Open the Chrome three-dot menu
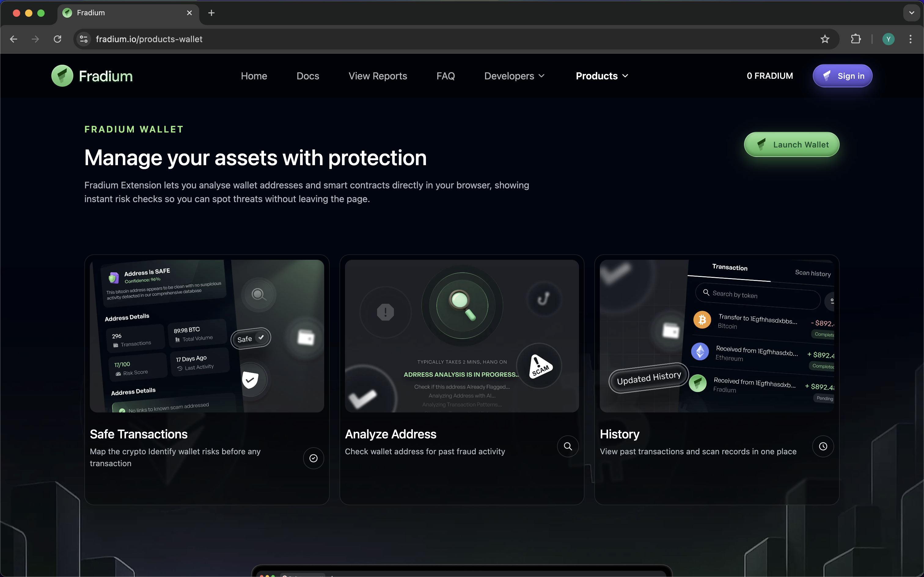This screenshot has width=924, height=577. (910, 39)
